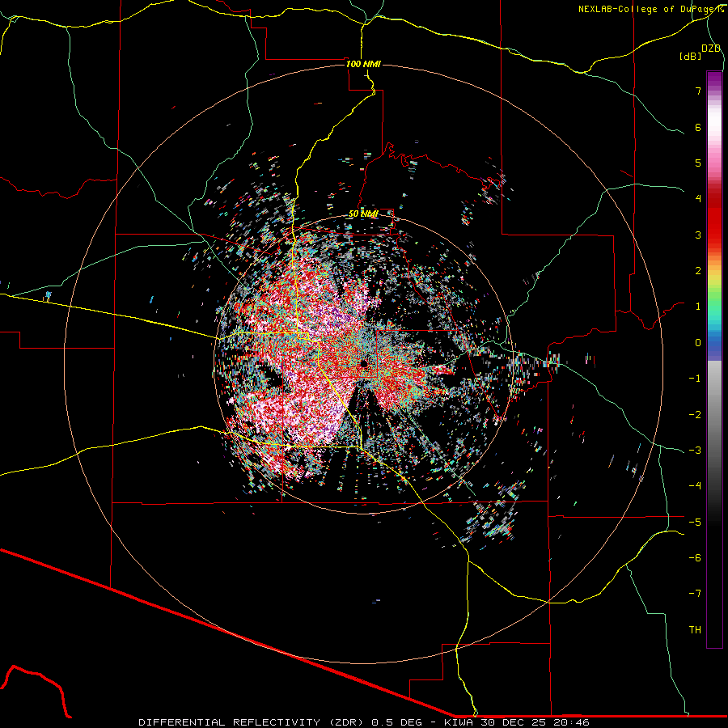
Task: Click the DZD legend title
Action: [711, 49]
